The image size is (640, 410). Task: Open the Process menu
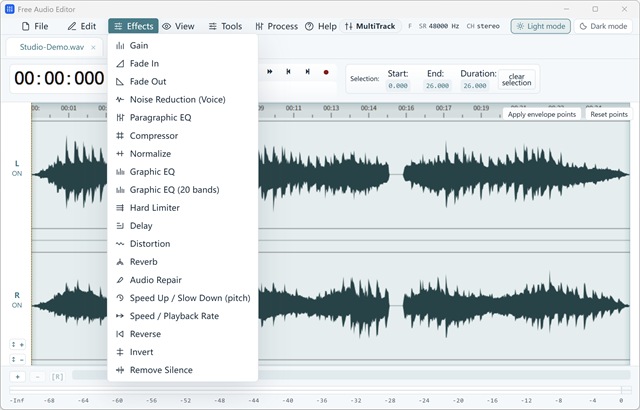276,26
